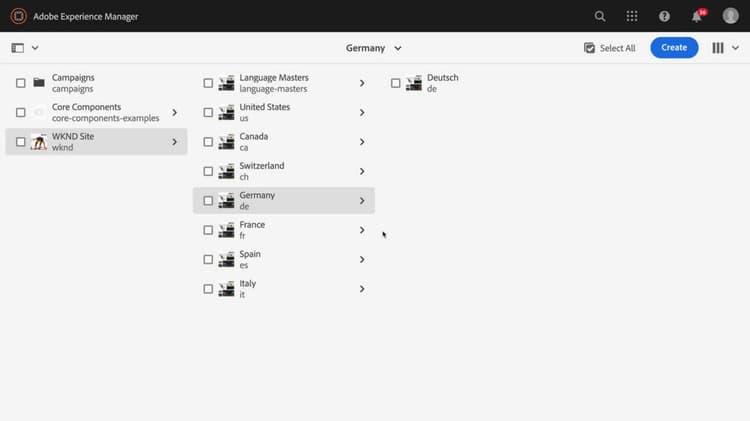Click the Canada page thumbnail
The width and height of the screenshot is (750, 421).
(x=227, y=142)
